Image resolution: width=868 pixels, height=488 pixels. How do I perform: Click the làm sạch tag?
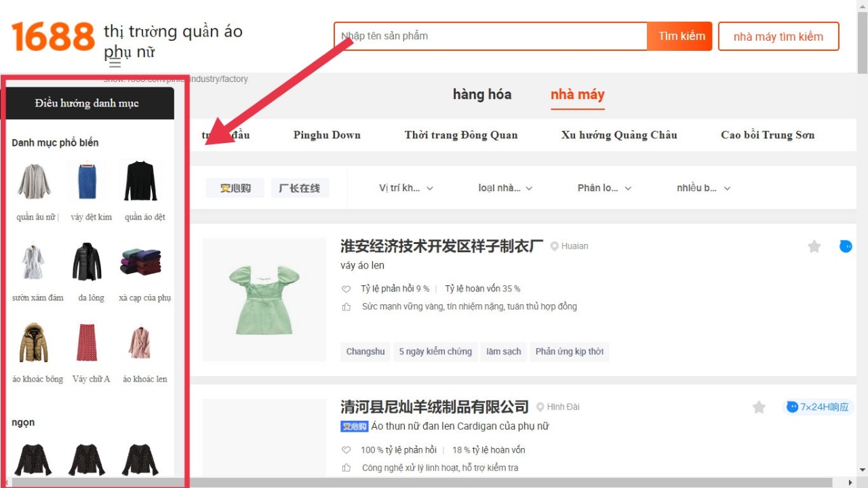coord(504,352)
